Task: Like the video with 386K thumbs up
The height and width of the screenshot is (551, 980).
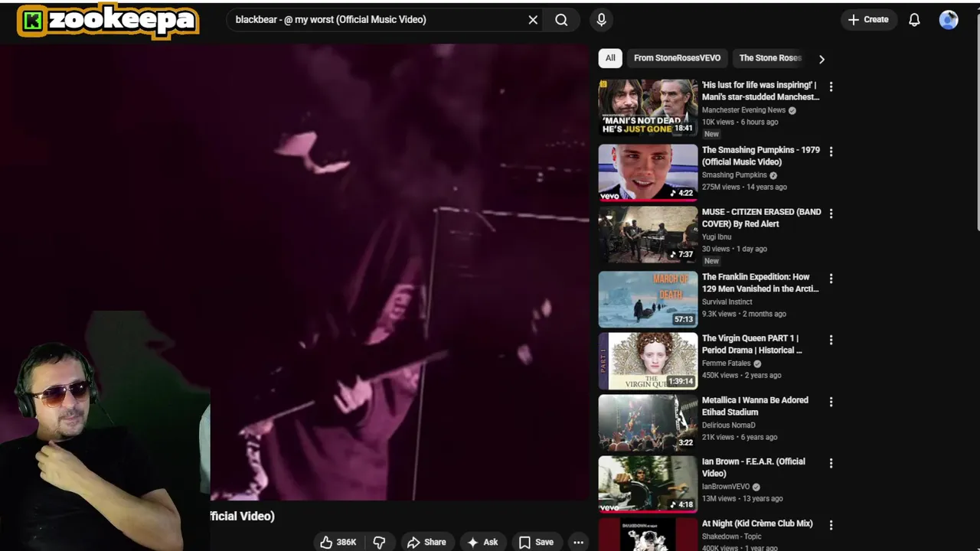Action: (x=338, y=542)
